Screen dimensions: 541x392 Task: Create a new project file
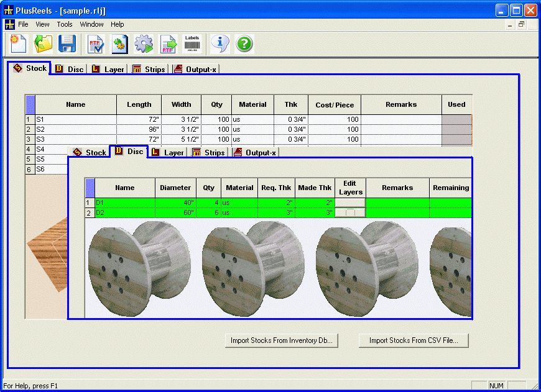[19, 43]
